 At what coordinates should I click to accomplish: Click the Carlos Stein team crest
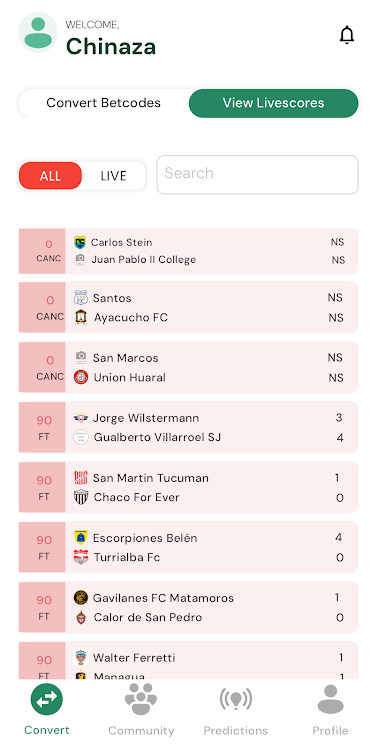(80, 243)
